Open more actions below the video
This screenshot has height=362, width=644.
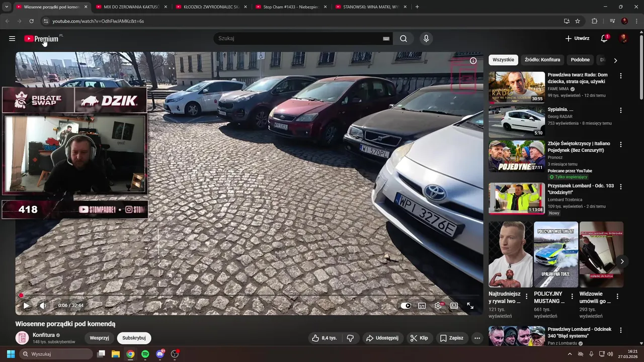(477, 338)
